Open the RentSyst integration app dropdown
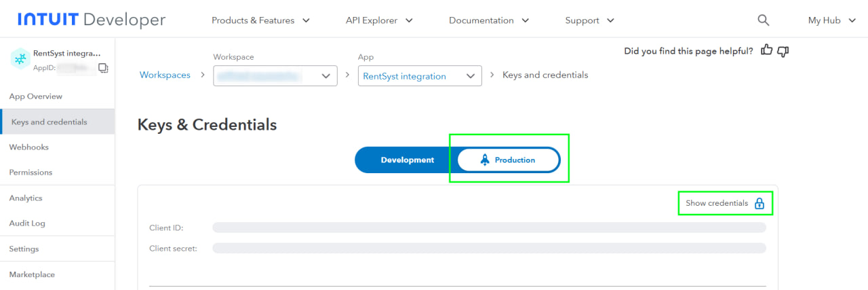Viewport: 868px width, 290px height. click(419, 76)
